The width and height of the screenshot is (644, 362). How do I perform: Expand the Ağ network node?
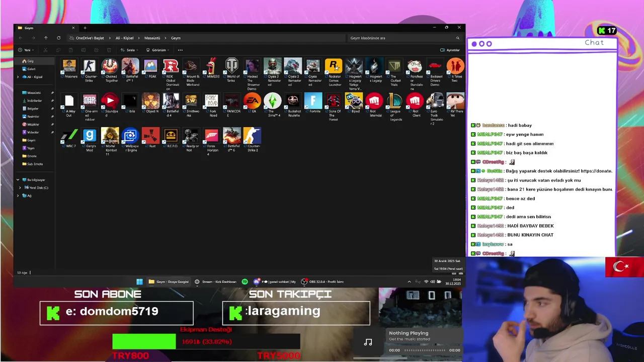pyautogui.click(x=18, y=196)
